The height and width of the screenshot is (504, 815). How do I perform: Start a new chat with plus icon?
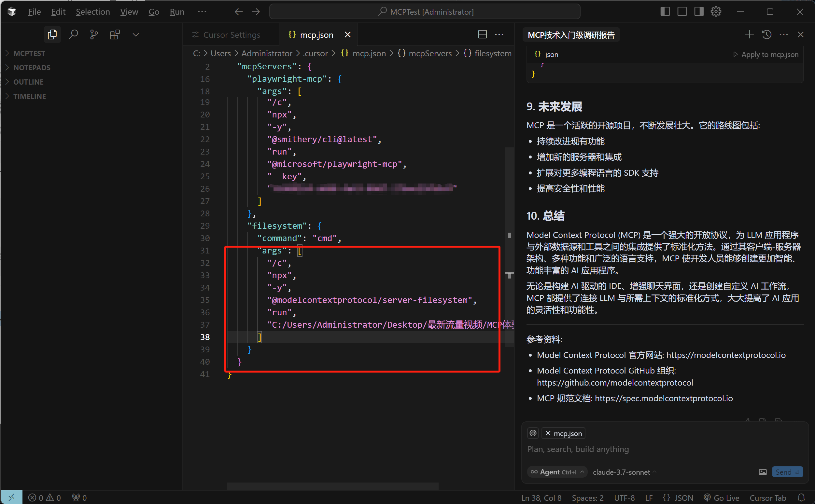click(749, 34)
